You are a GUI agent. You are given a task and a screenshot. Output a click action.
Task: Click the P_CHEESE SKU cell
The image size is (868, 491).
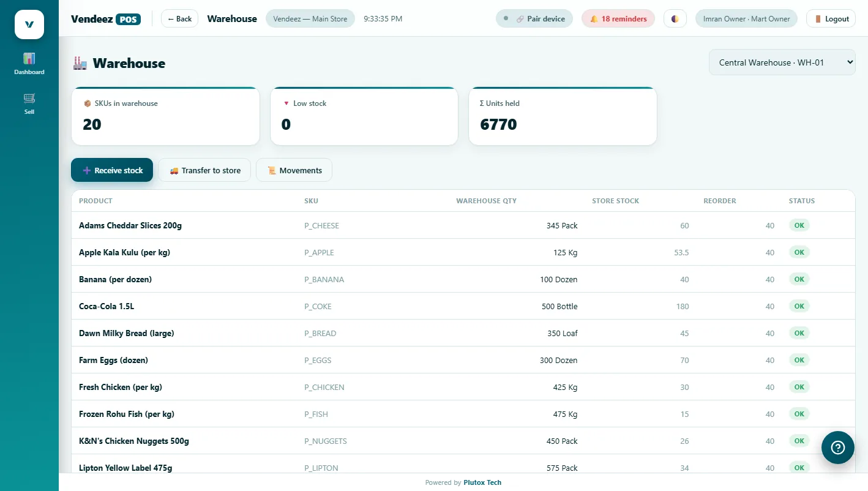coord(321,225)
